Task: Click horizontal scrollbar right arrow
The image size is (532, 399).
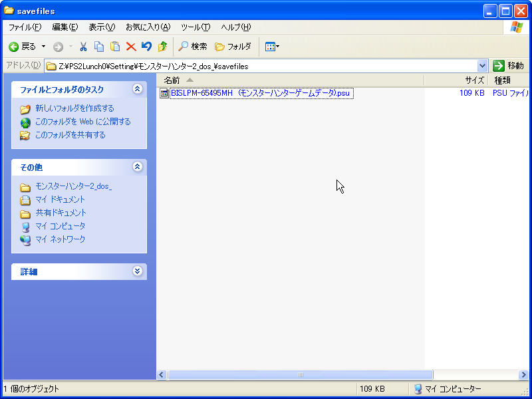Action: pyautogui.click(x=524, y=374)
